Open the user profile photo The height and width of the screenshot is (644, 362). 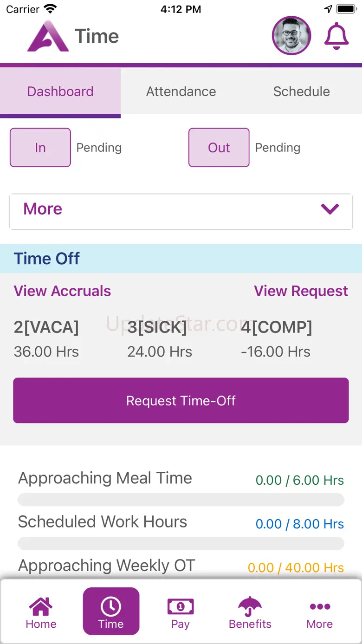291,36
